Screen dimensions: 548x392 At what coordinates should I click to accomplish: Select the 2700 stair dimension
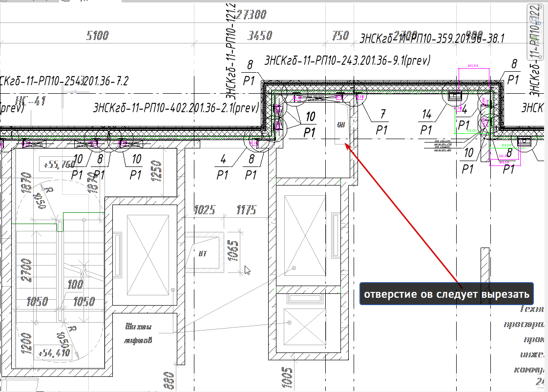[26, 270]
